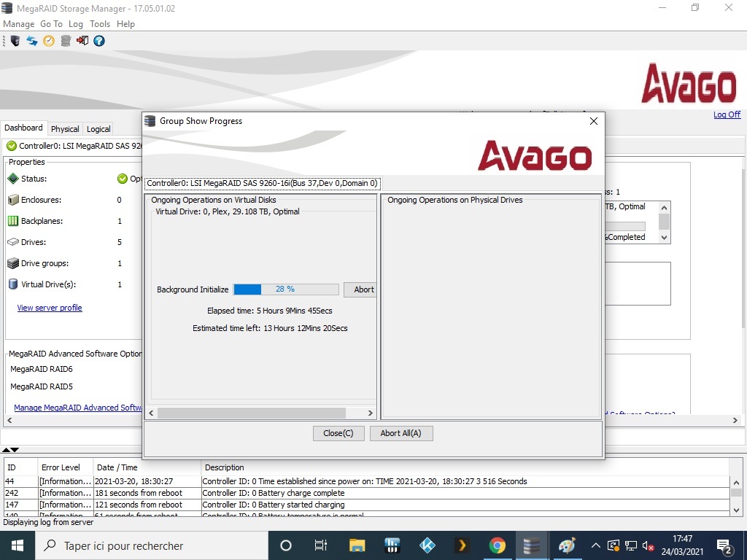The width and height of the screenshot is (747, 560).
Task: Click the Abort All(A) button
Action: coord(401,433)
